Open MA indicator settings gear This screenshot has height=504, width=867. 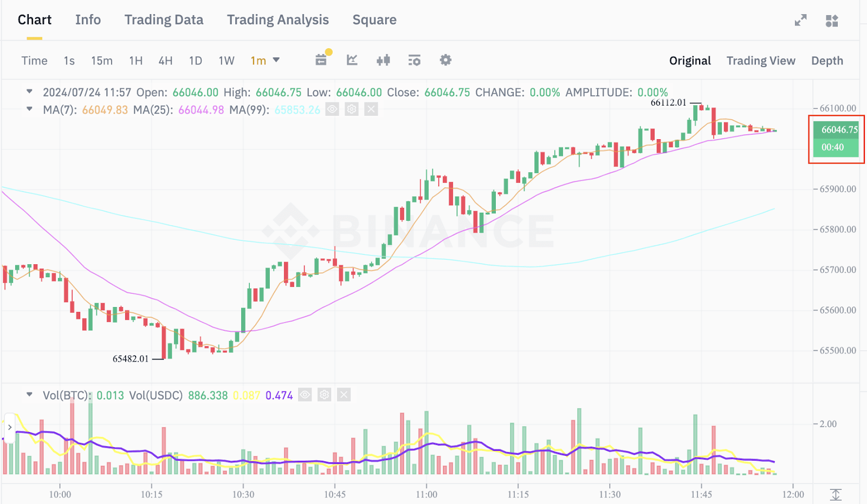click(352, 109)
